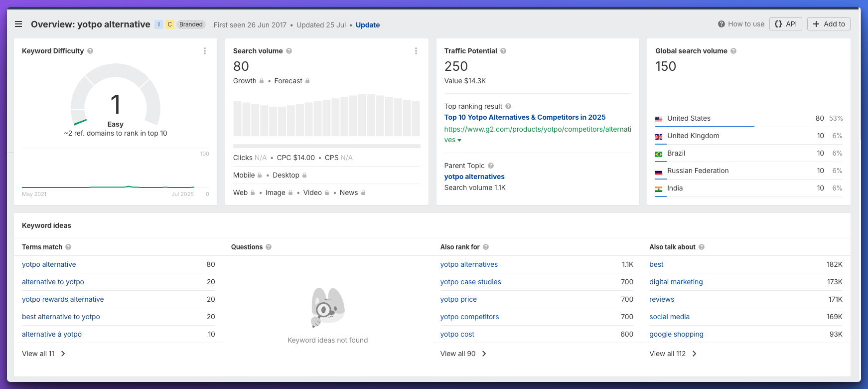This screenshot has height=389, width=868.
Task: Click the Desktop lock icon
Action: coord(304,175)
